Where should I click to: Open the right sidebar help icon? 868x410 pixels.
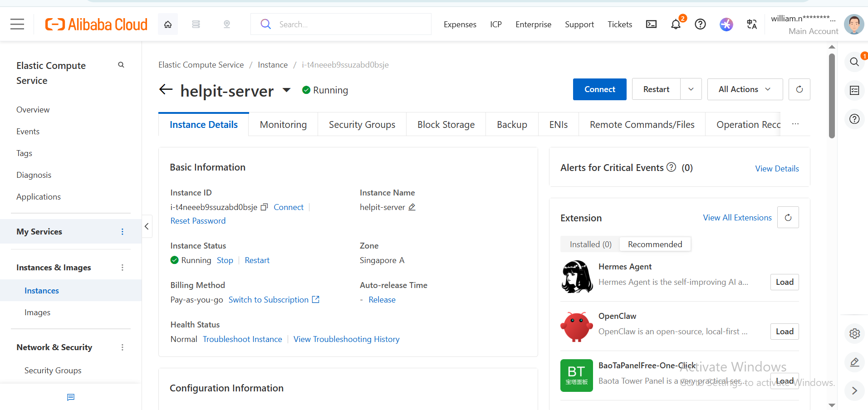(854, 119)
